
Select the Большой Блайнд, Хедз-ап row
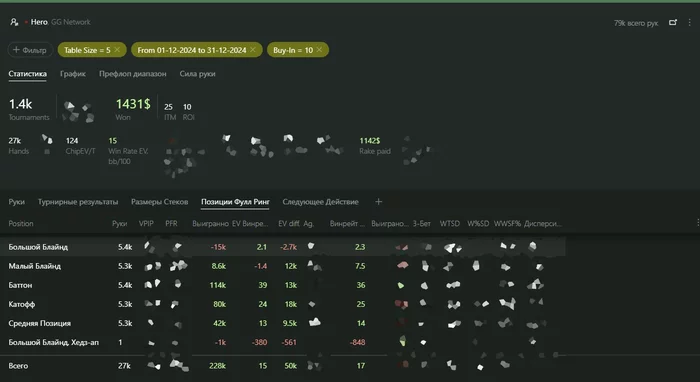283,342
